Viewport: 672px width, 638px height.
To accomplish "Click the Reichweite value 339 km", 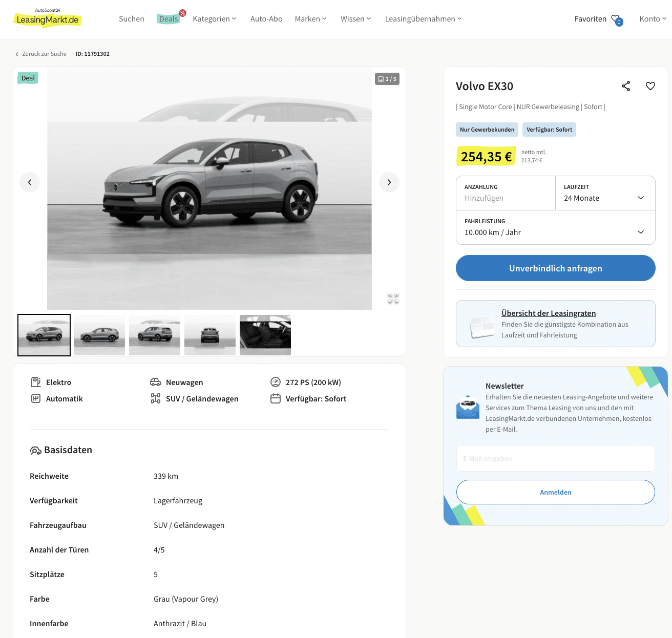I will [166, 476].
